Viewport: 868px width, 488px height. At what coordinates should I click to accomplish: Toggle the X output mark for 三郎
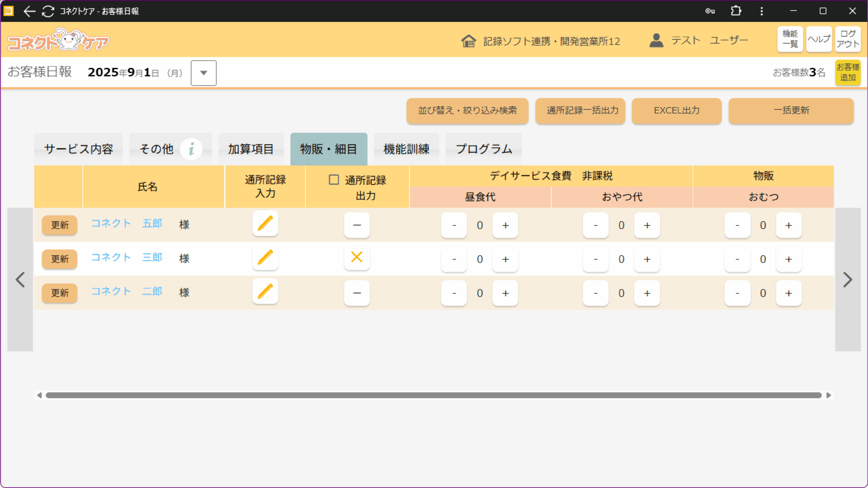tap(357, 257)
